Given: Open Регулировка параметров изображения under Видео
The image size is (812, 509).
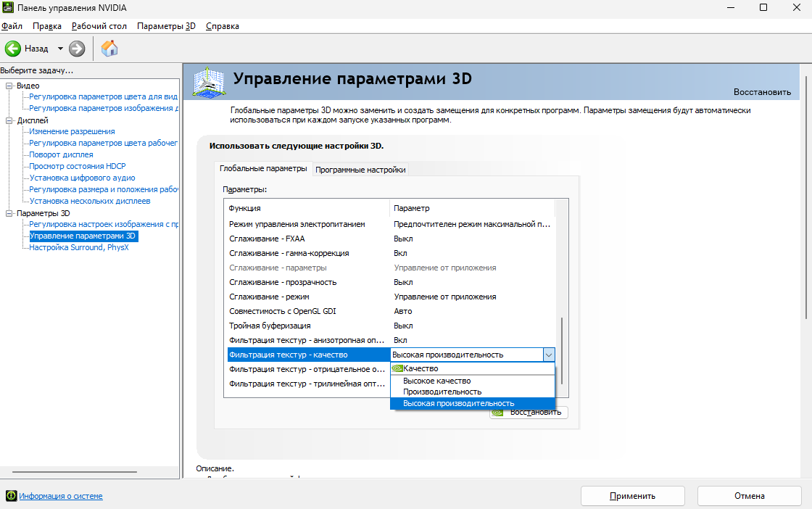Looking at the screenshot, I should pyautogui.click(x=104, y=108).
